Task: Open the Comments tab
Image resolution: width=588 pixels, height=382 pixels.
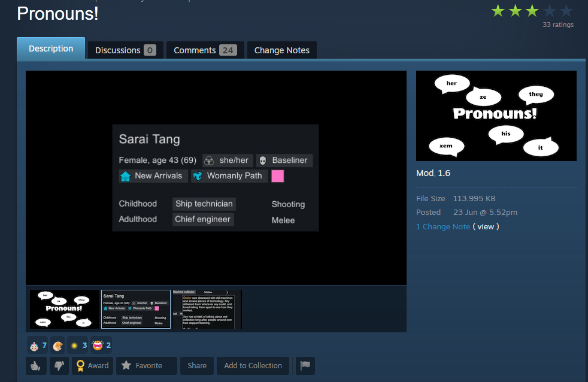Action: [205, 50]
